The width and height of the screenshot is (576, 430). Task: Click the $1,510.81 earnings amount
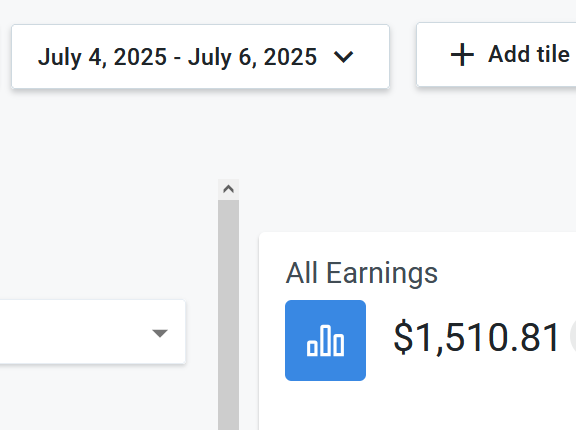(x=476, y=337)
